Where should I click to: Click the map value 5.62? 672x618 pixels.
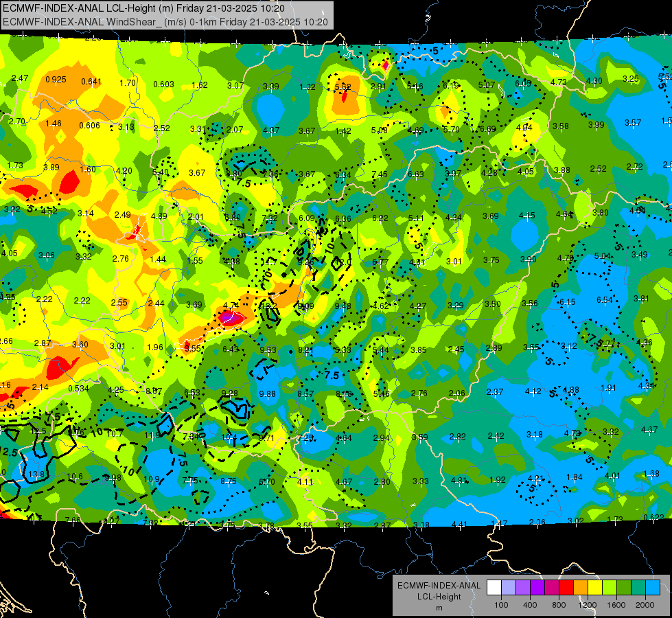(x=343, y=87)
